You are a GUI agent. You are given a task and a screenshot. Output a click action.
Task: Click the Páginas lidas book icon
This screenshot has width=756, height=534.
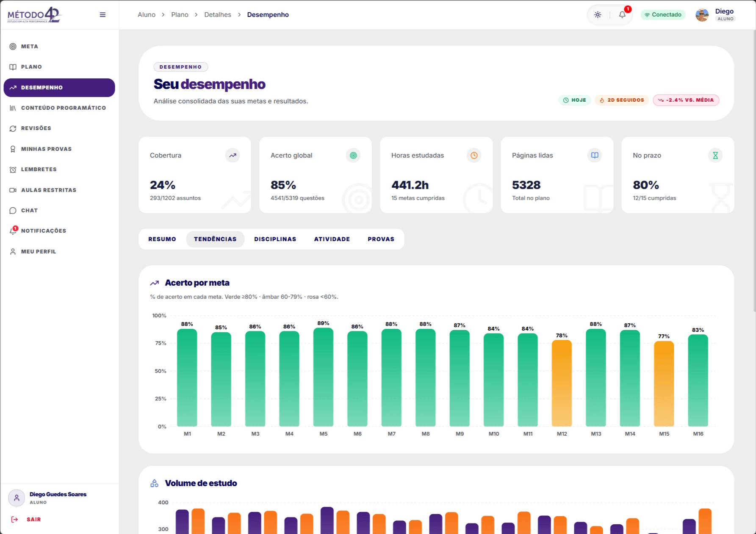coord(595,156)
